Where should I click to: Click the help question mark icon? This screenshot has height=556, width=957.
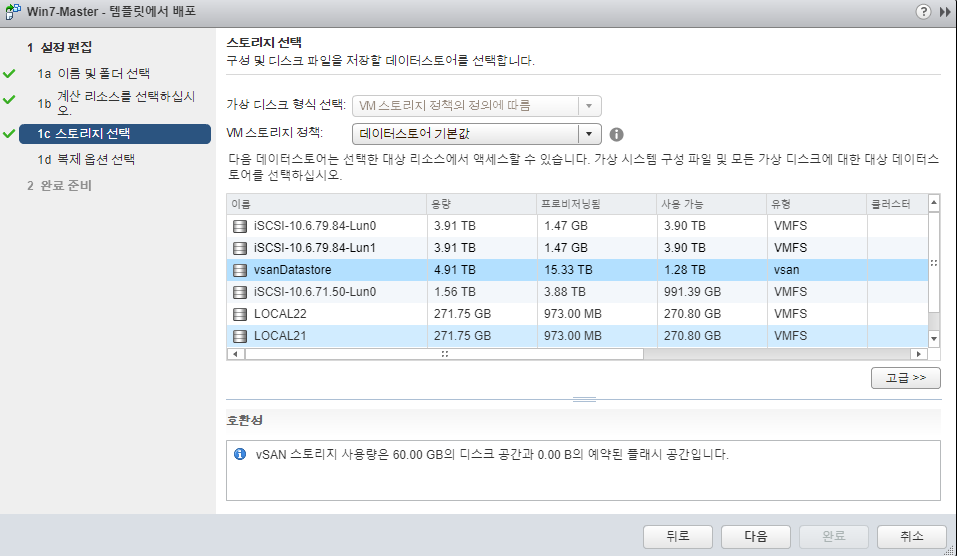(x=923, y=12)
